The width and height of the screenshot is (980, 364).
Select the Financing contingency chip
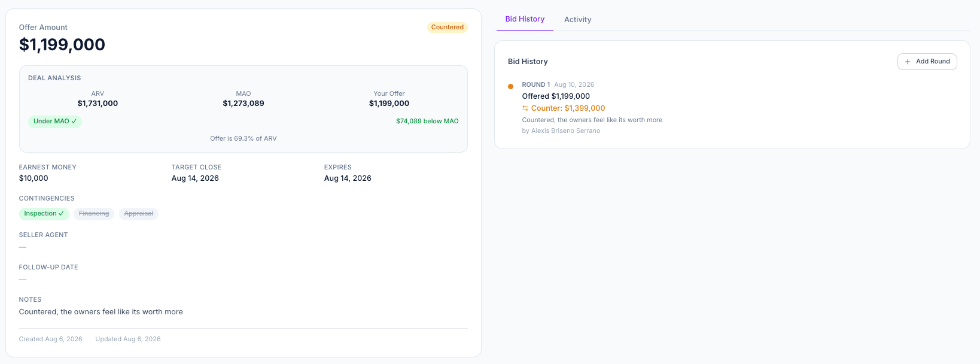click(94, 214)
